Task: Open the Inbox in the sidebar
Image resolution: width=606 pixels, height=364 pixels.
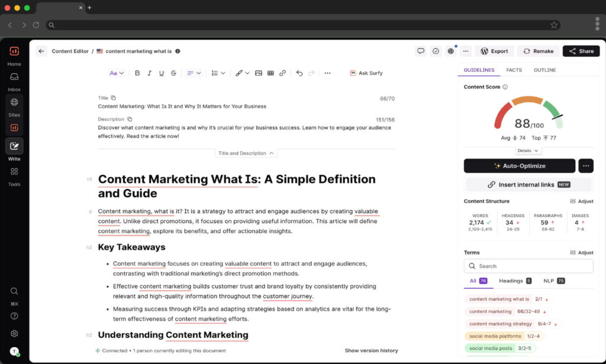Action: point(14,82)
